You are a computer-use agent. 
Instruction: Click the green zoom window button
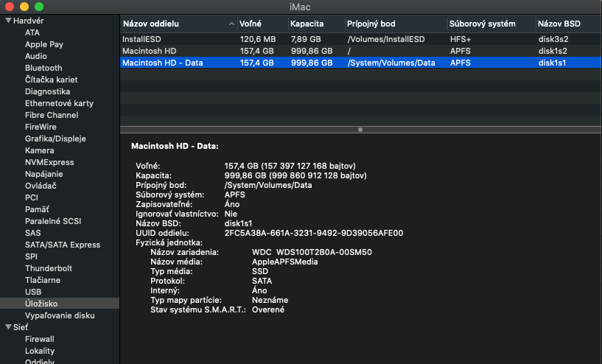tap(38, 6)
